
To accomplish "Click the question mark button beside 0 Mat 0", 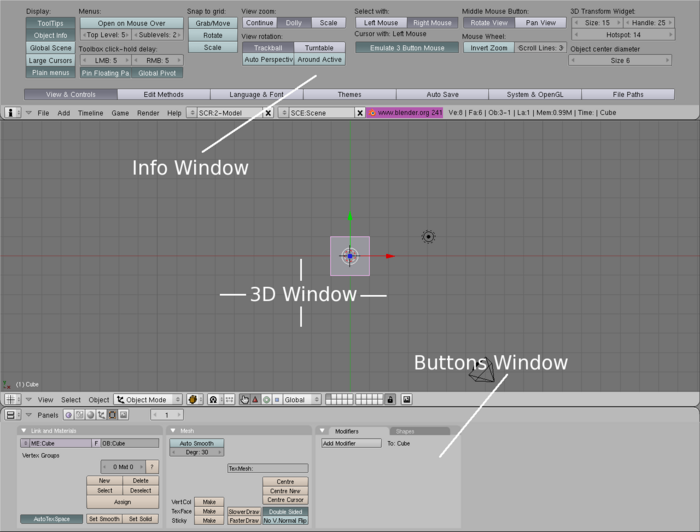I will pyautogui.click(x=152, y=467).
